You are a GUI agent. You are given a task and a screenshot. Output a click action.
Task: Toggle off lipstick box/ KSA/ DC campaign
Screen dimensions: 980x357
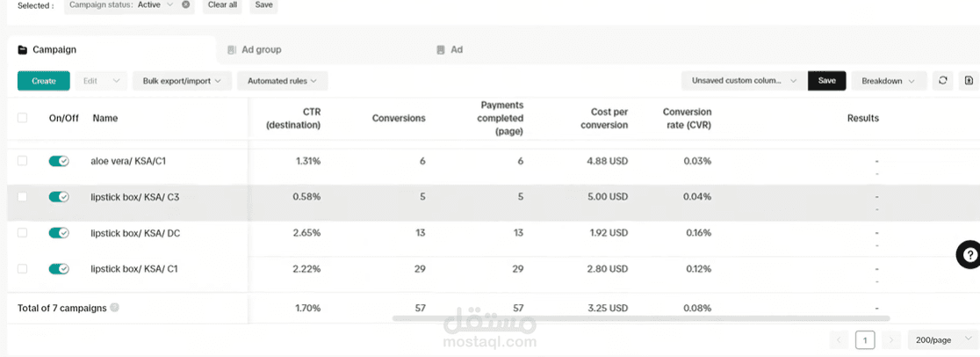point(59,233)
